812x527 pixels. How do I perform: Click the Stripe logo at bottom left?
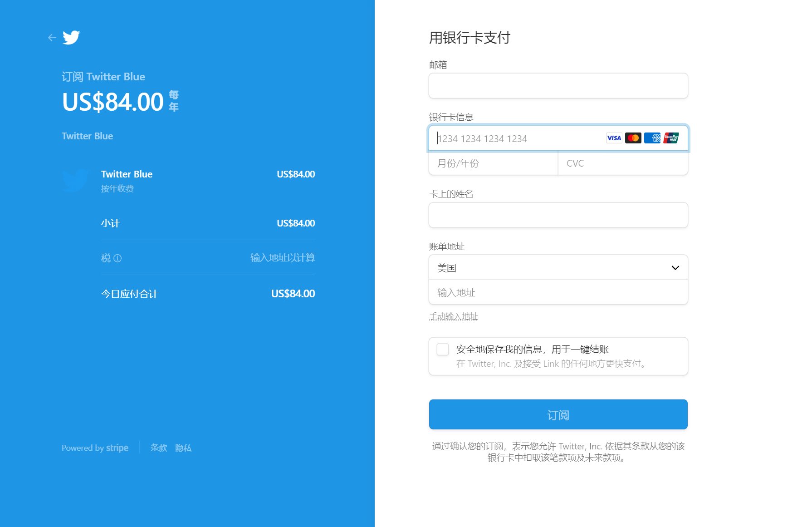click(117, 448)
